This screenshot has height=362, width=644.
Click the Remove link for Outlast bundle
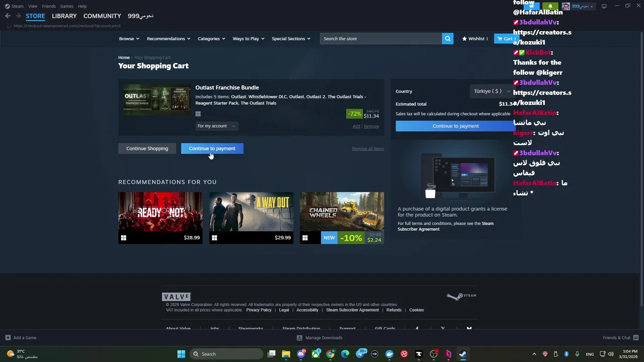coord(371,126)
